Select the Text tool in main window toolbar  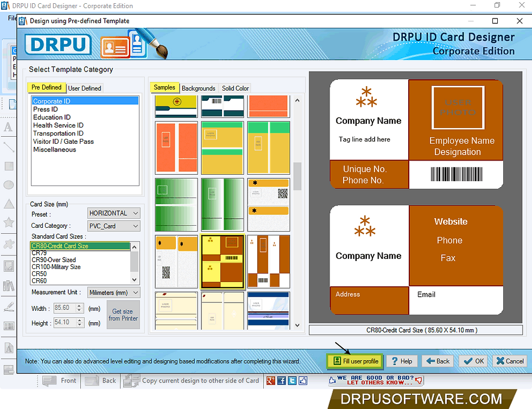pyautogui.click(x=8, y=127)
